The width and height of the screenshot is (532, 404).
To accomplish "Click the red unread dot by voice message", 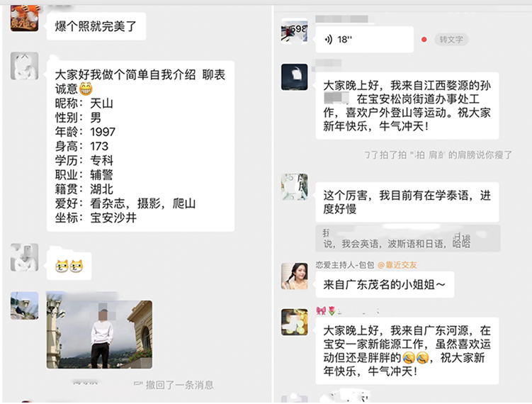I will 424,40.
